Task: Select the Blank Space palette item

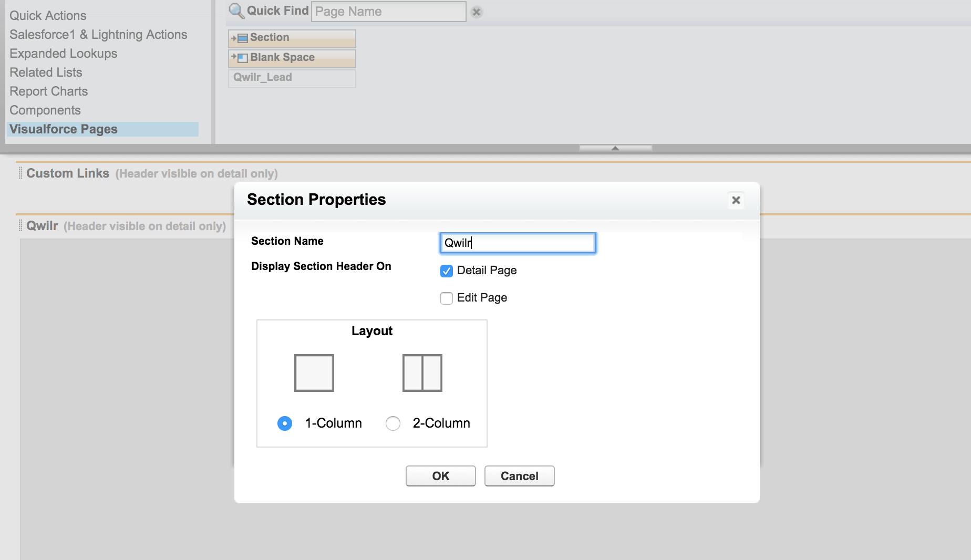Action: click(x=292, y=58)
